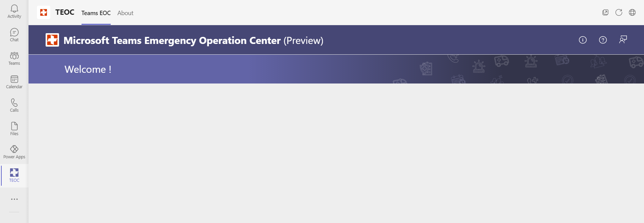Expand more added apps with the ellipsis
This screenshot has height=223, width=644.
(x=14, y=199)
